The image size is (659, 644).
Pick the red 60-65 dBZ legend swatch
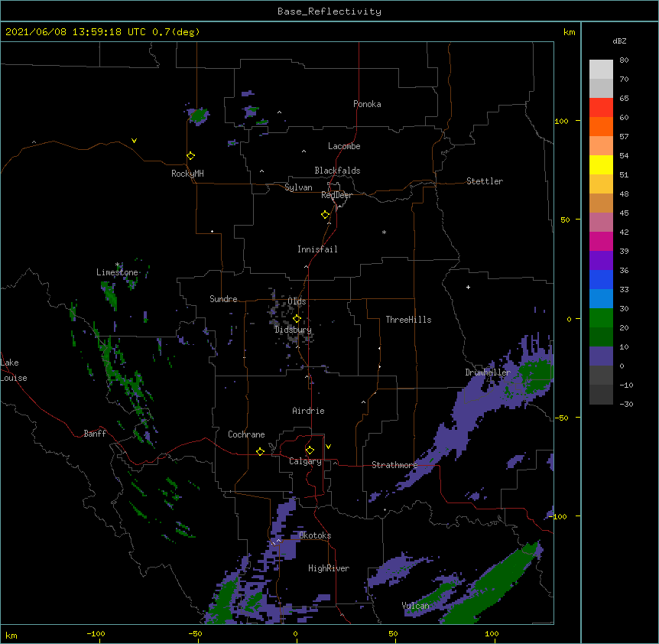point(601,108)
